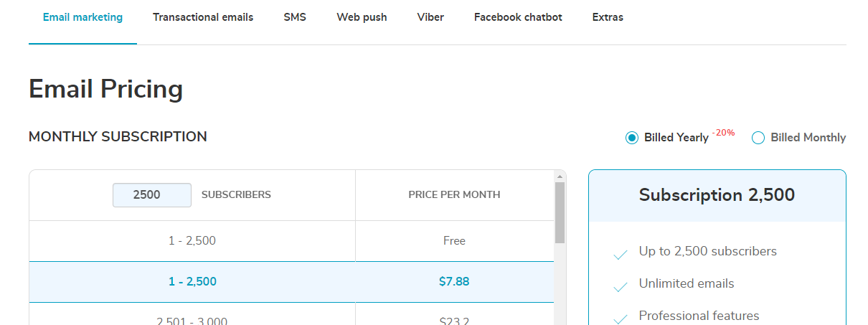The image size is (868, 325).
Task: Open the Email marketing tab
Action: point(82,17)
